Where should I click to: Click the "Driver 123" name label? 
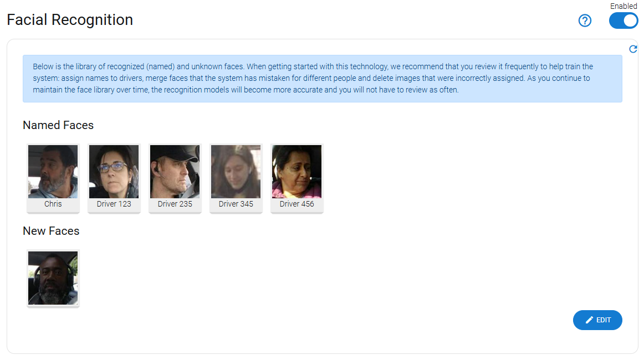(114, 204)
